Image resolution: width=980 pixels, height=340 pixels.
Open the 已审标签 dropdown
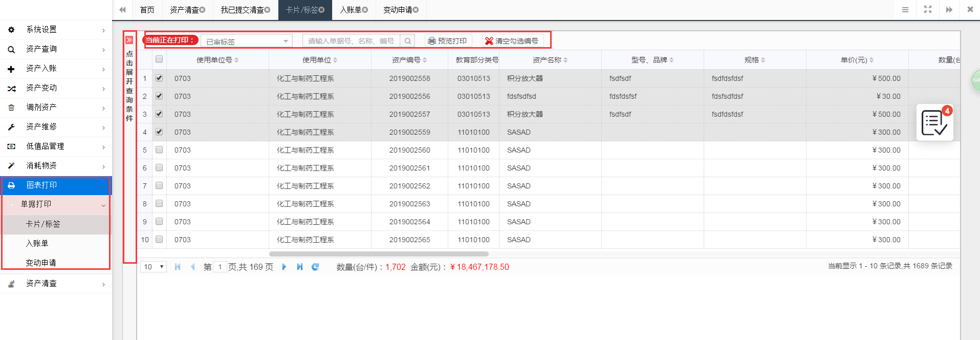[x=247, y=41]
